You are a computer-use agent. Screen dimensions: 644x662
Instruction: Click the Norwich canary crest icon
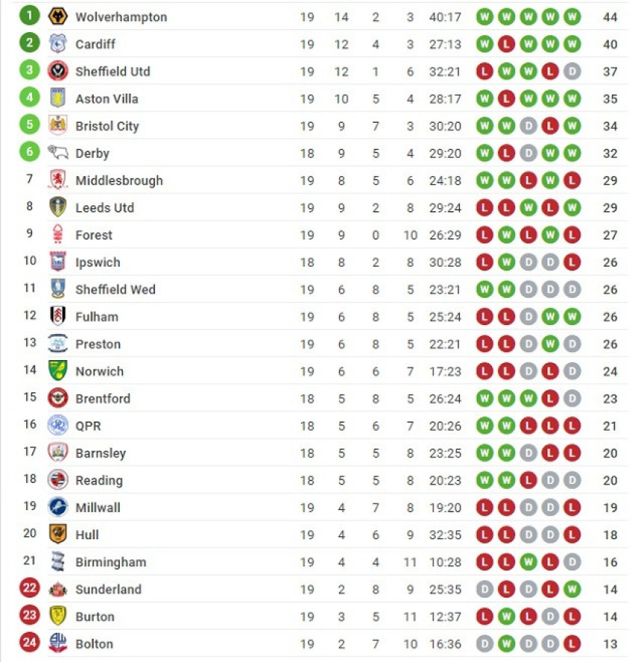pyautogui.click(x=58, y=371)
